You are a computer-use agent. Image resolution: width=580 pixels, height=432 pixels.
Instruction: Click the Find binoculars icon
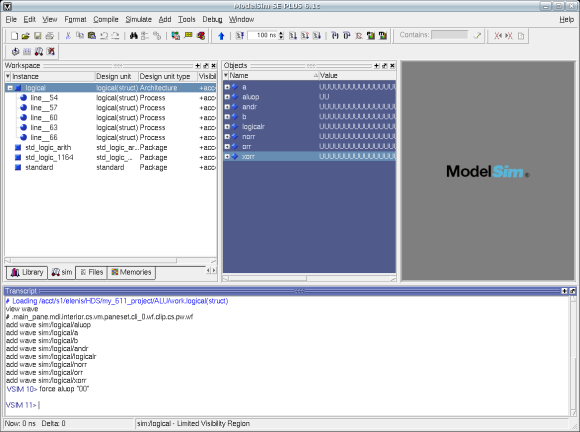(x=134, y=36)
